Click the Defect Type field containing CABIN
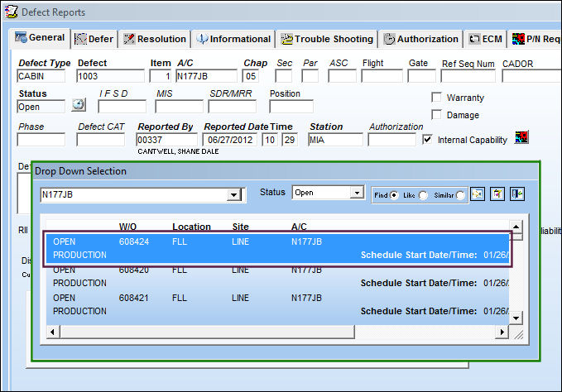The image size is (562, 392). [x=41, y=76]
